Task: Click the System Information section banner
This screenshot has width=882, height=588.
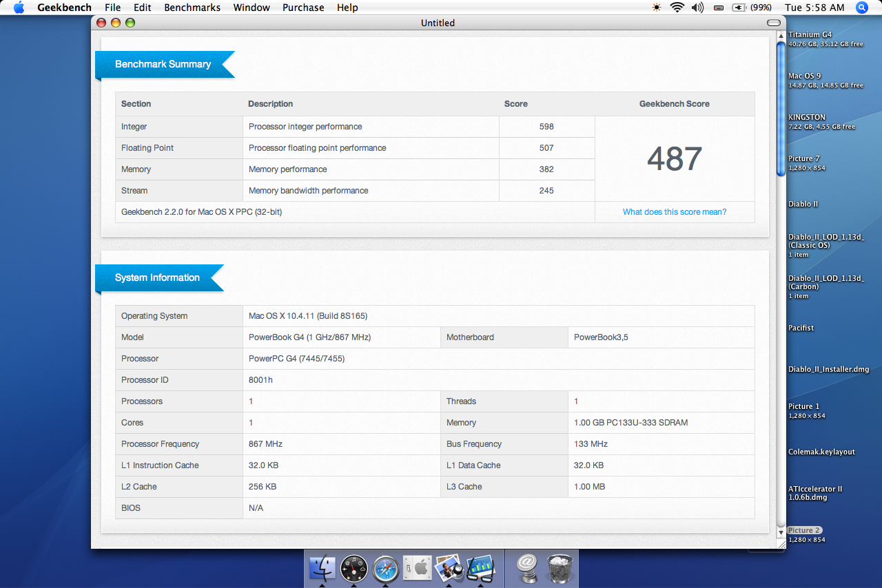Action: [158, 278]
